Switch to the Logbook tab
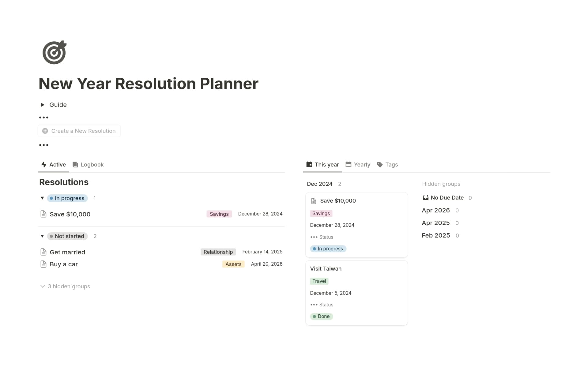588x367 pixels. point(92,165)
